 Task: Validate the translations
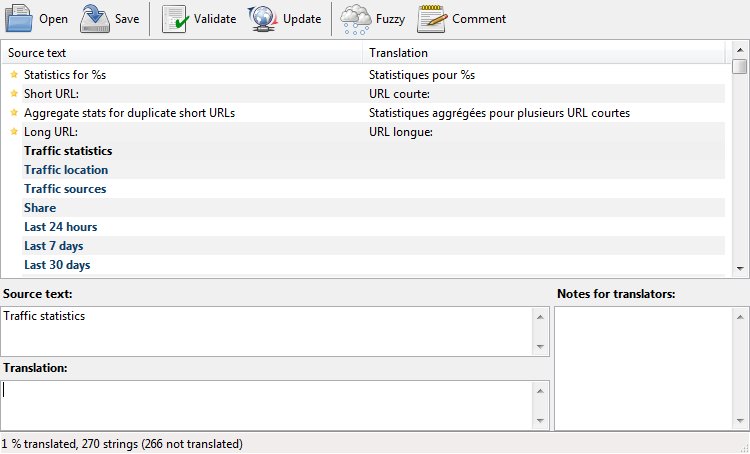(199, 18)
